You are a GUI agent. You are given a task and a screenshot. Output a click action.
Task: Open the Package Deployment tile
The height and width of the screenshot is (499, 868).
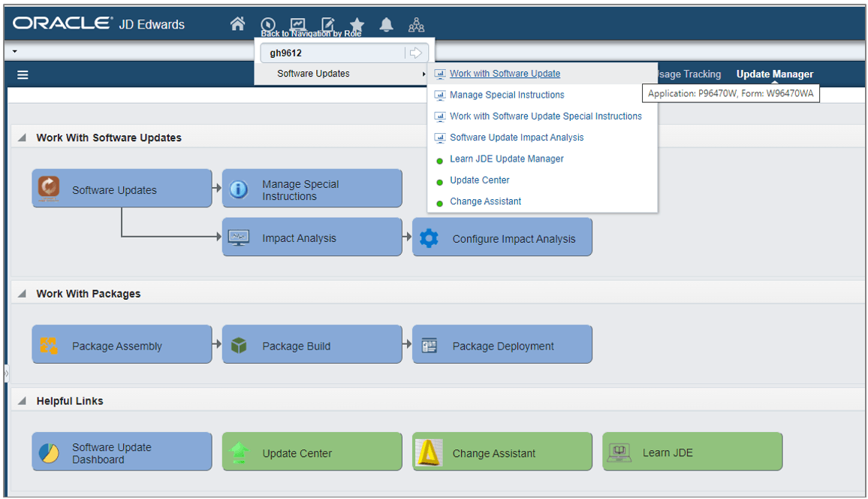[x=502, y=344]
